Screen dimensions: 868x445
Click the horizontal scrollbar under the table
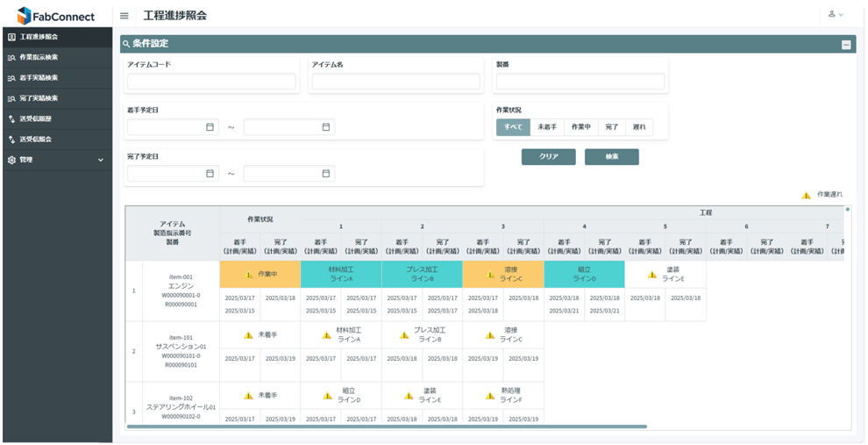(386, 427)
